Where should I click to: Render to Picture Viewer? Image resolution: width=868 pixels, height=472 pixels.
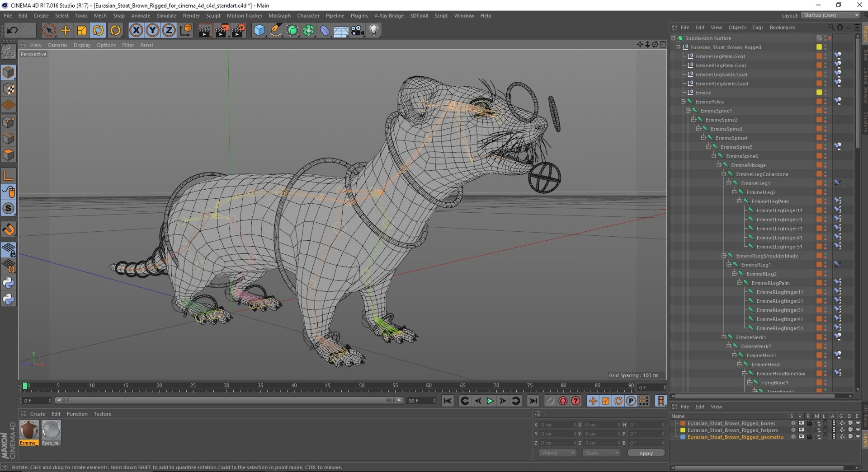click(x=222, y=30)
